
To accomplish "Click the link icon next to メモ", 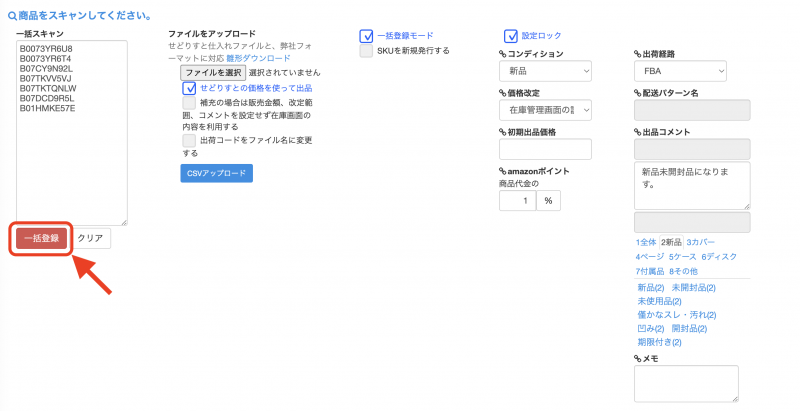I will click(637, 359).
